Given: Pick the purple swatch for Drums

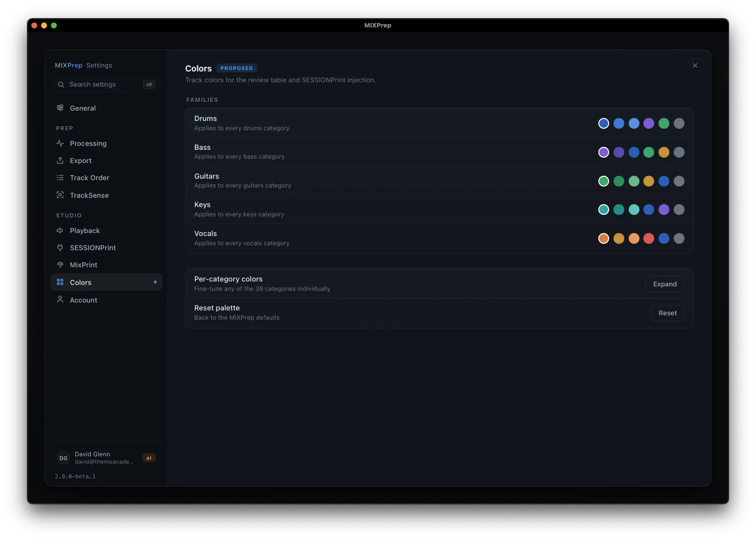Looking at the screenshot, I should 649,123.
